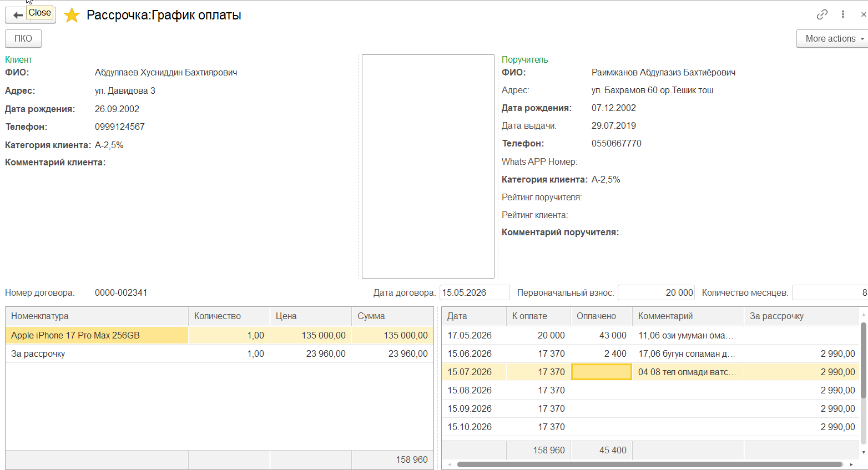Select the 15.07.2026 payment date
Screen dimensions: 868x470
coord(470,372)
